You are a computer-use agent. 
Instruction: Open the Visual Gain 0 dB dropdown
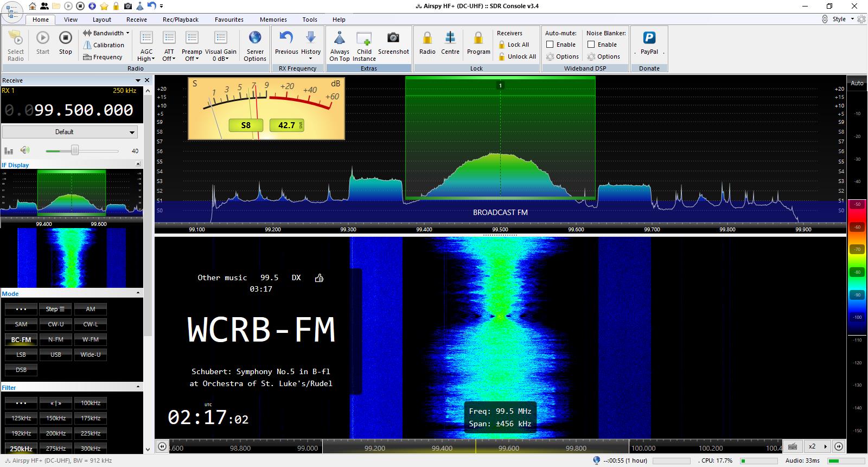point(221,46)
